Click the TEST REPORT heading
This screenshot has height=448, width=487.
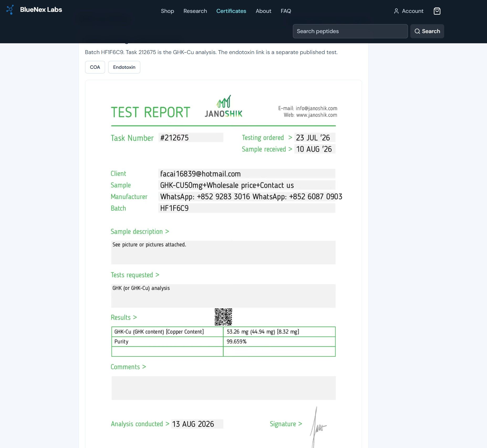click(151, 112)
